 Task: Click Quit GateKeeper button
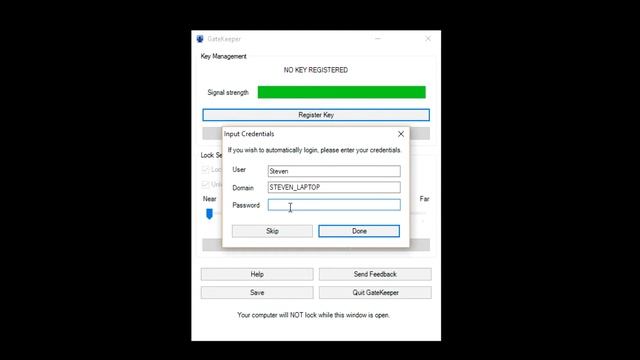pos(375,293)
